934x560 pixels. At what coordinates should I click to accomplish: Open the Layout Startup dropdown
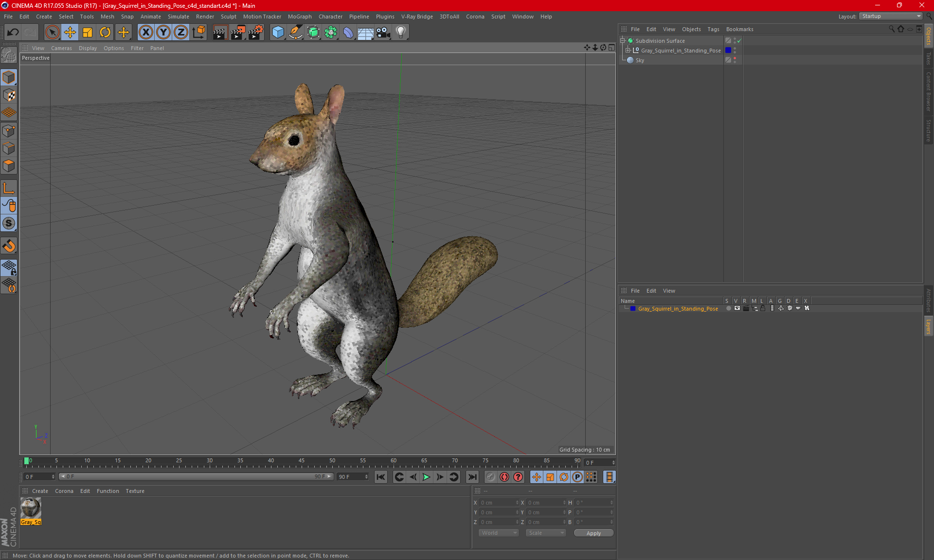point(891,16)
